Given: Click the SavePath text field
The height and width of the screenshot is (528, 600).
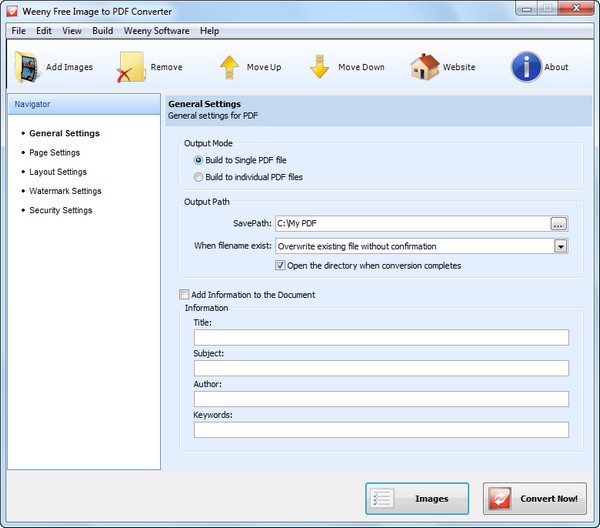Looking at the screenshot, I should [412, 223].
